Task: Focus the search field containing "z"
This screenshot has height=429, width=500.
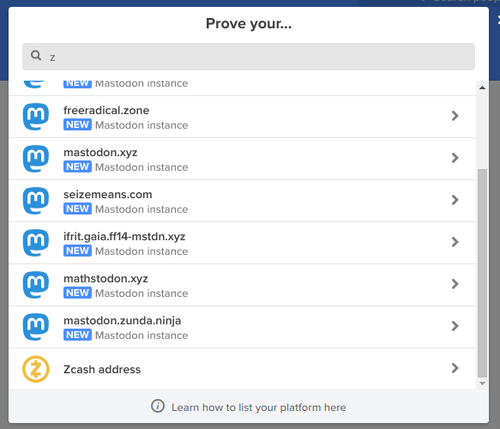Action: [x=249, y=56]
